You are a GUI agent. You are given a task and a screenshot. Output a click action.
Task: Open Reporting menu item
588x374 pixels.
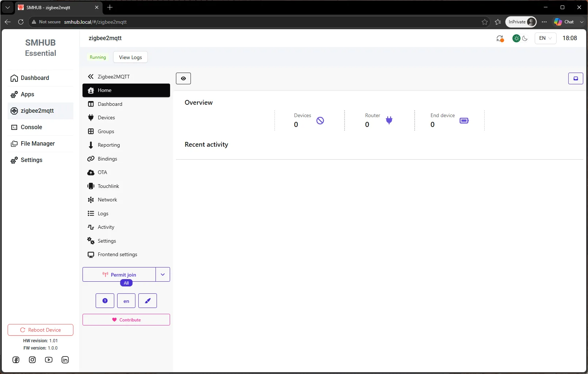126,145
